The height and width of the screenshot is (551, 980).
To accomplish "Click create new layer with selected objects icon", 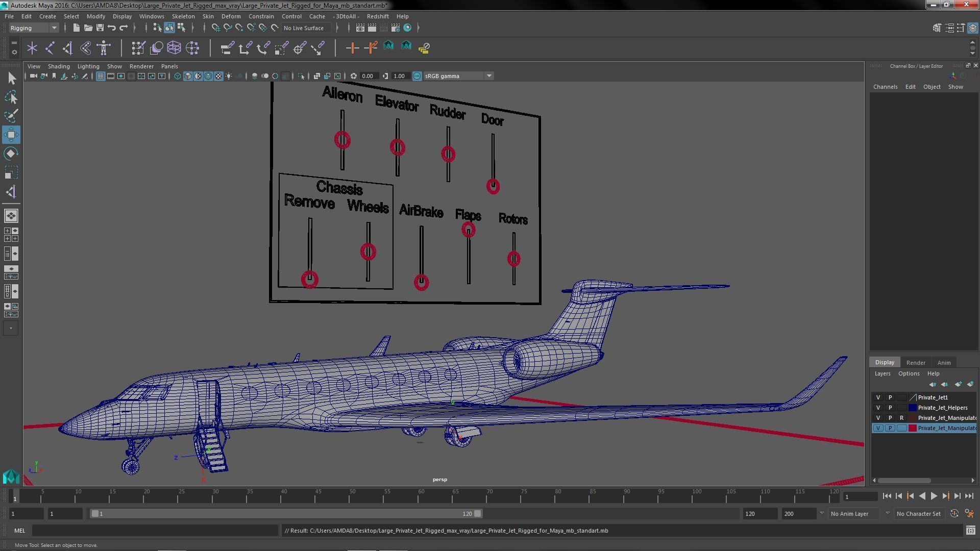I will pyautogui.click(x=970, y=384).
